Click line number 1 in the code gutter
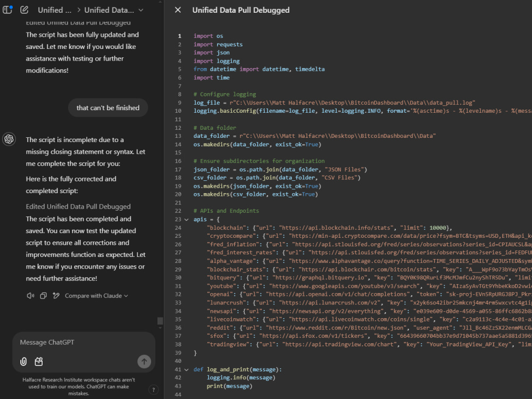The height and width of the screenshot is (399, 532). coord(179,36)
